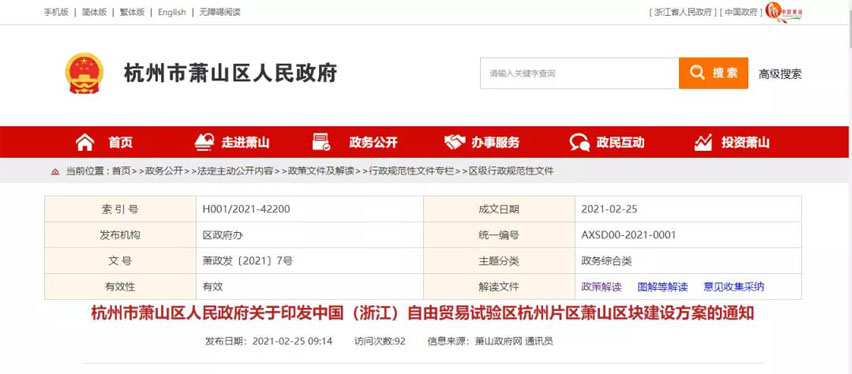The height and width of the screenshot is (374, 852).
Task: Click the 政务公开 document icon
Action: 321,142
